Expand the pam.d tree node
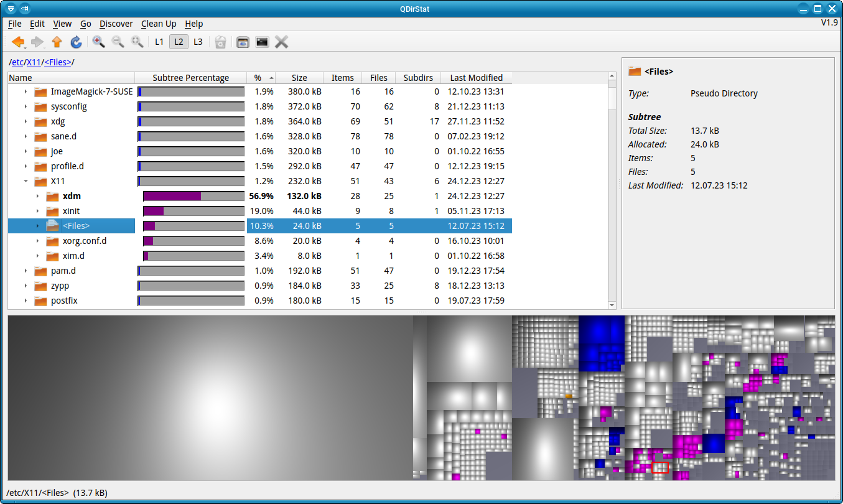 (26, 271)
